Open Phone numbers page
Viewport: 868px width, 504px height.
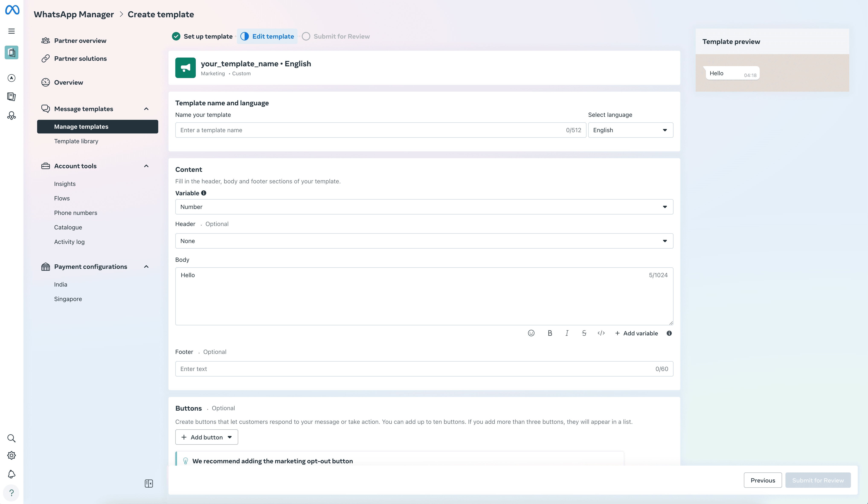pyautogui.click(x=75, y=213)
